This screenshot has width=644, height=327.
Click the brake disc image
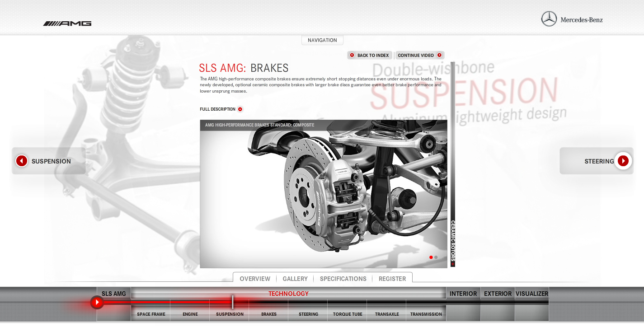click(324, 194)
